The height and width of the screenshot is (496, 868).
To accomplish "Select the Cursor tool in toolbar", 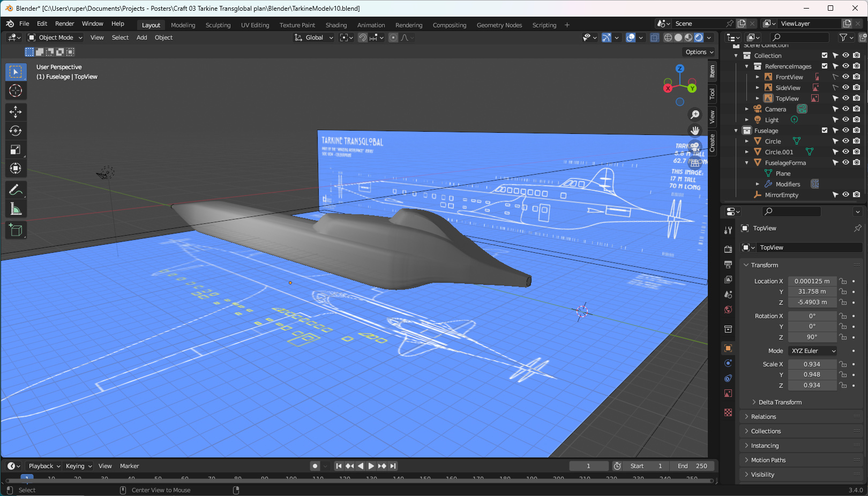I will tap(16, 91).
